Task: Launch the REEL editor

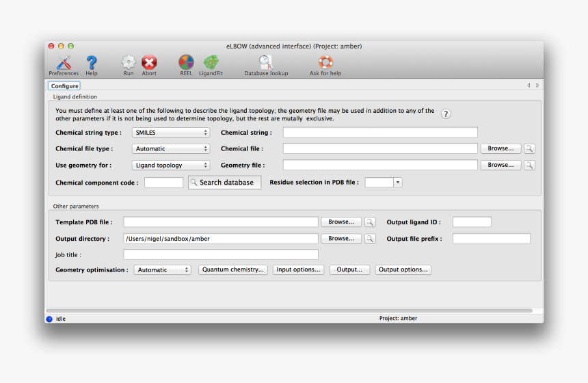Action: click(186, 65)
